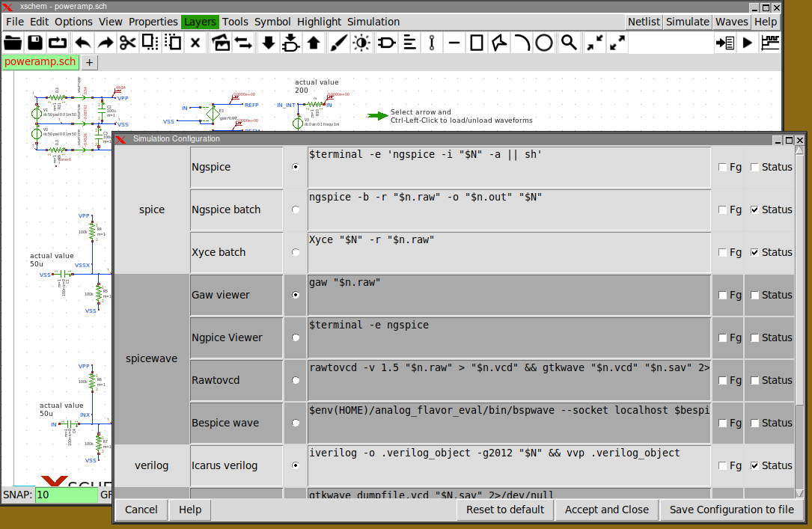
Task: Click Save Configuration to file button
Action: click(x=731, y=510)
